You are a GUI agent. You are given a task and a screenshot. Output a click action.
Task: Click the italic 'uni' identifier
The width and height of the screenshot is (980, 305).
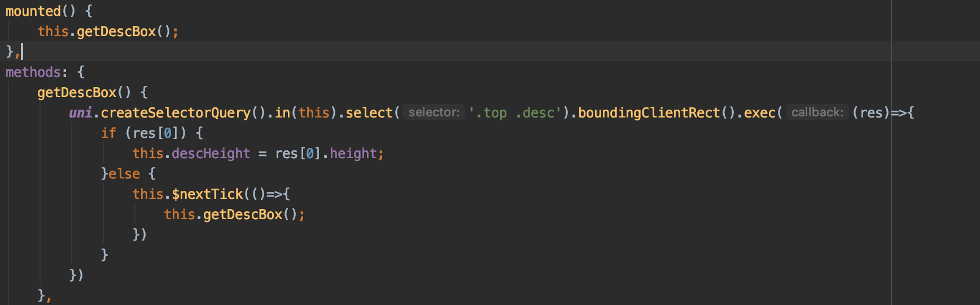click(x=80, y=113)
